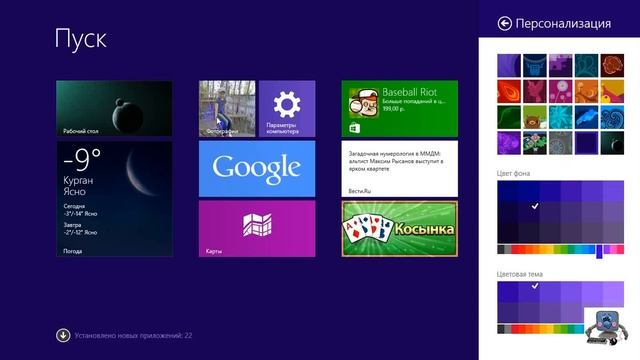Pick the magenta dandelions background pattern
Image resolution: width=640 pixels, height=360 pixels.
560,91
